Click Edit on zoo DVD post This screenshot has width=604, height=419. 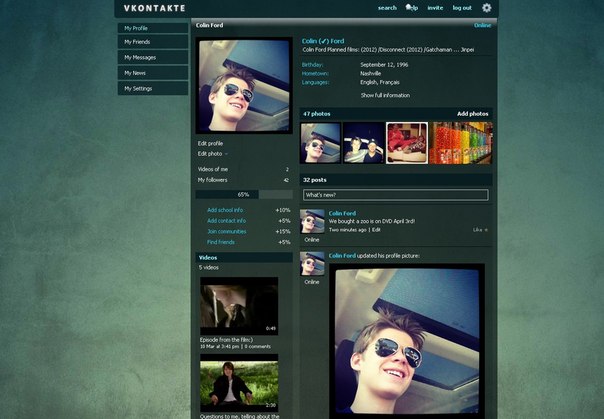tap(376, 230)
